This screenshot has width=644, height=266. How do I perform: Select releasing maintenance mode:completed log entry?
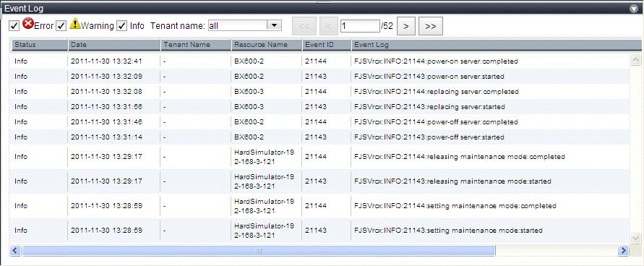tap(460, 157)
